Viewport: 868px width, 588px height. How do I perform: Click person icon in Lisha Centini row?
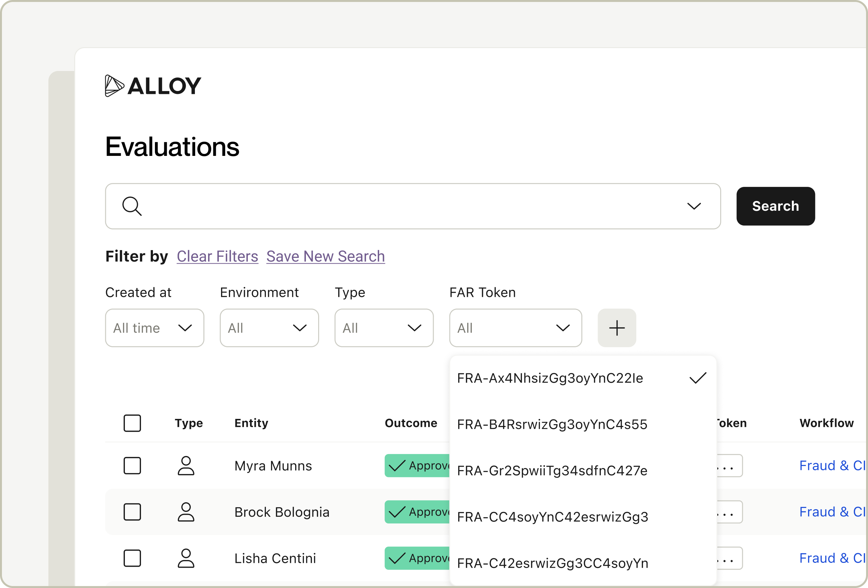[x=186, y=558]
